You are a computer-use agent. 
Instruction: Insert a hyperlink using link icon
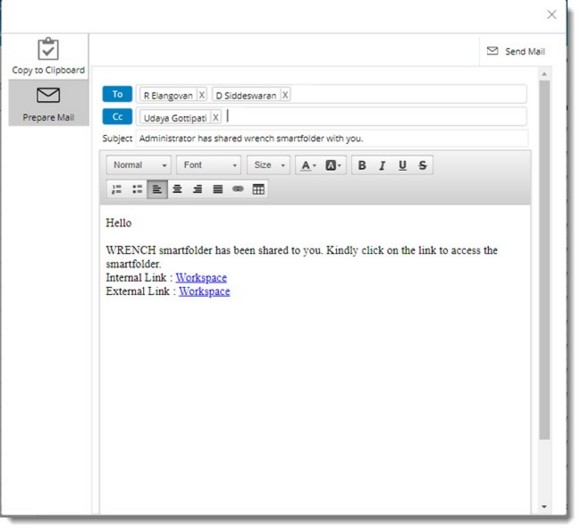[x=238, y=190]
